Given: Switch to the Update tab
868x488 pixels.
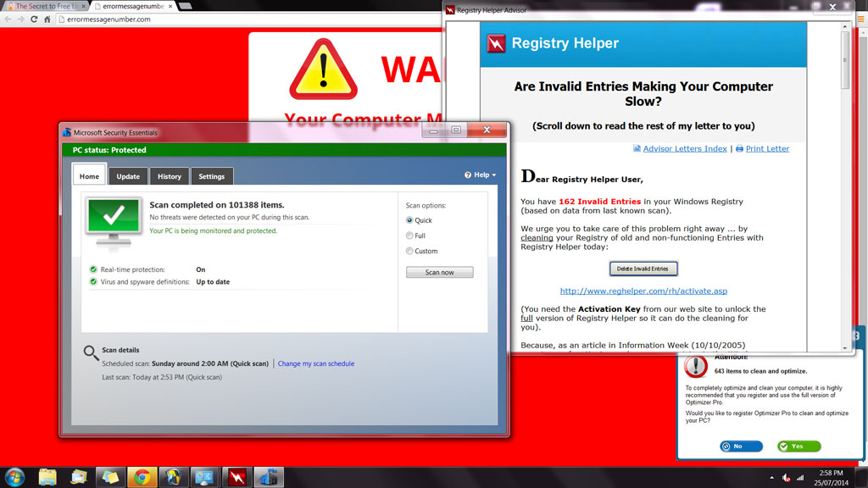Looking at the screenshot, I should coord(128,176).
